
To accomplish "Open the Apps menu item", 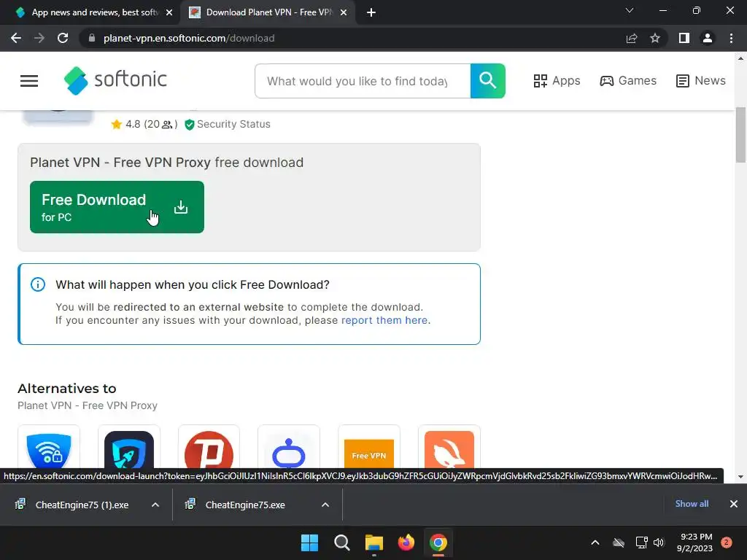I will (557, 81).
